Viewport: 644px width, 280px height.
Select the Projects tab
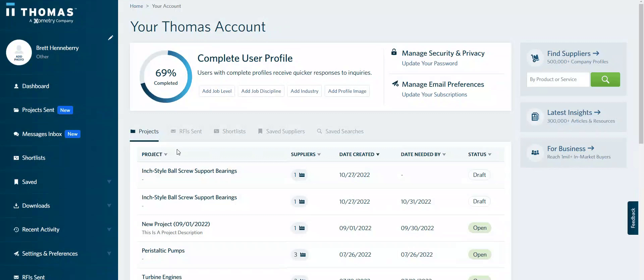pyautogui.click(x=144, y=131)
